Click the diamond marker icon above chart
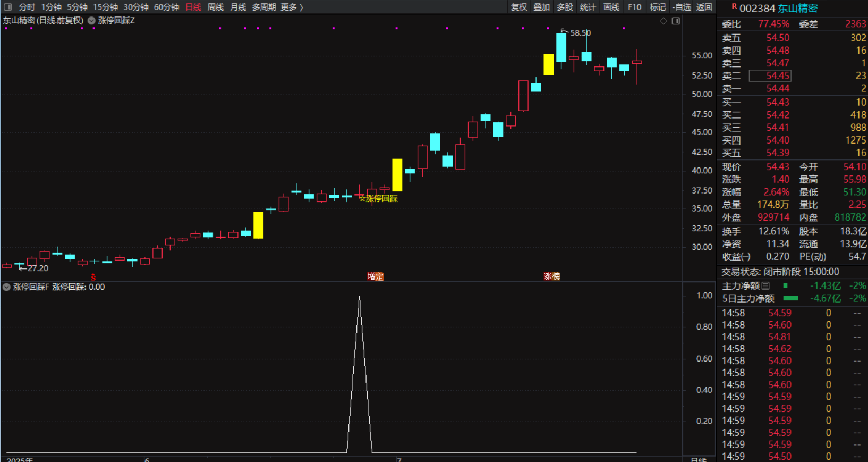Screen dimensions: 868x462 tap(663, 21)
